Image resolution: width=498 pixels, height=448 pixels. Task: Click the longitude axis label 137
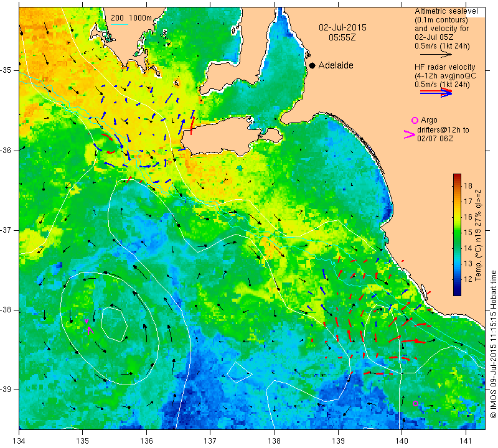coord(210,441)
